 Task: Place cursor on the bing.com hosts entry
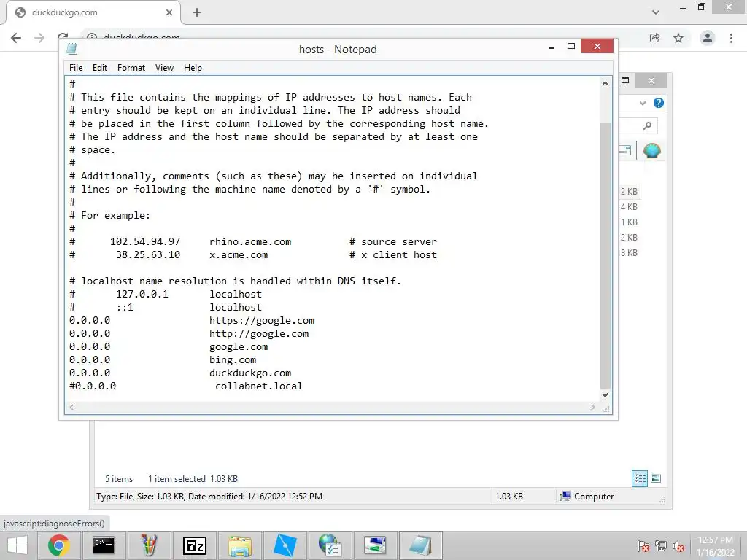[163, 360]
